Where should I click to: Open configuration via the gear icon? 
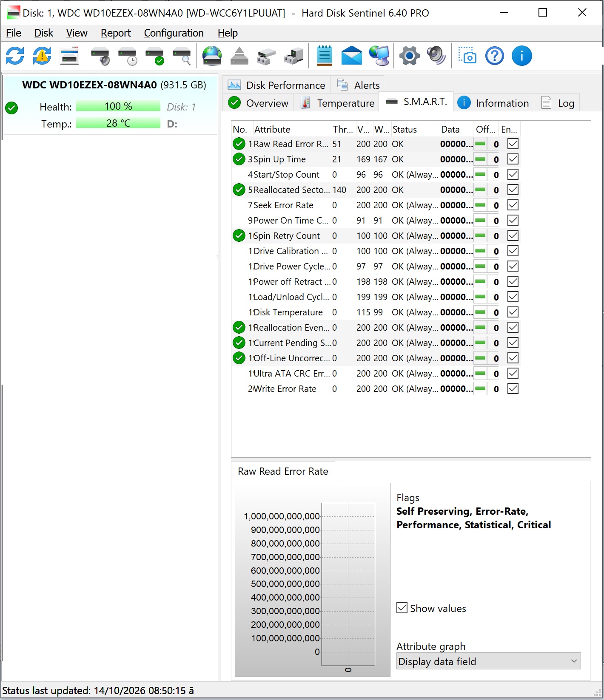pyautogui.click(x=410, y=56)
